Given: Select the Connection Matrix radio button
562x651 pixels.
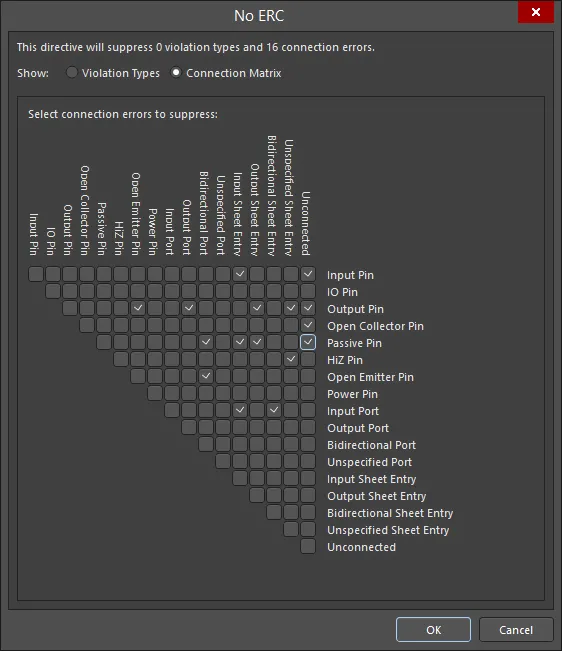Looking at the screenshot, I should (x=176, y=73).
